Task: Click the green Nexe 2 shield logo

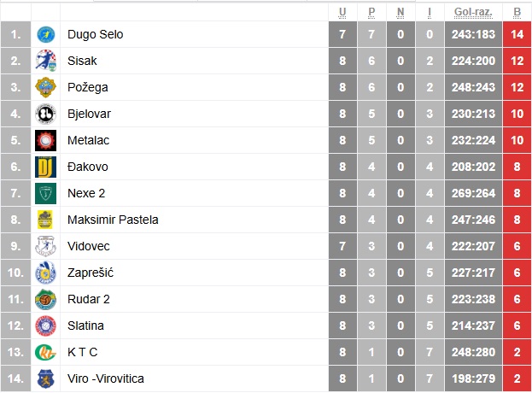Action: point(45,193)
